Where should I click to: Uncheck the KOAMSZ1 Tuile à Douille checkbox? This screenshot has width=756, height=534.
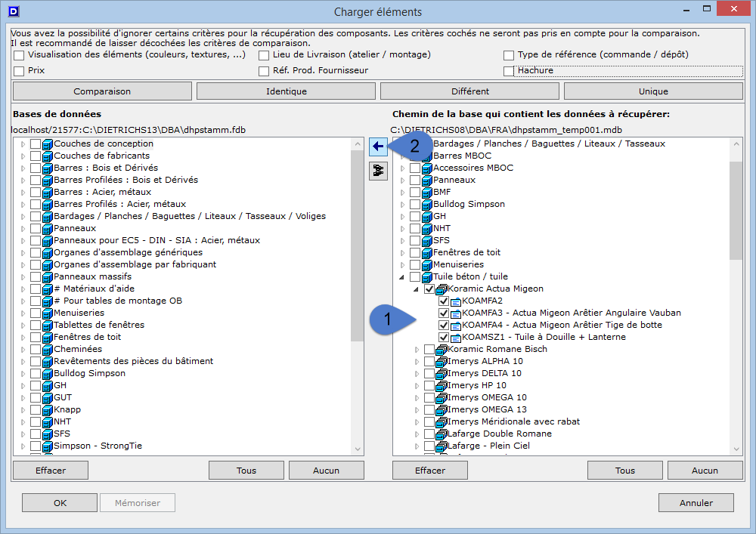444,337
